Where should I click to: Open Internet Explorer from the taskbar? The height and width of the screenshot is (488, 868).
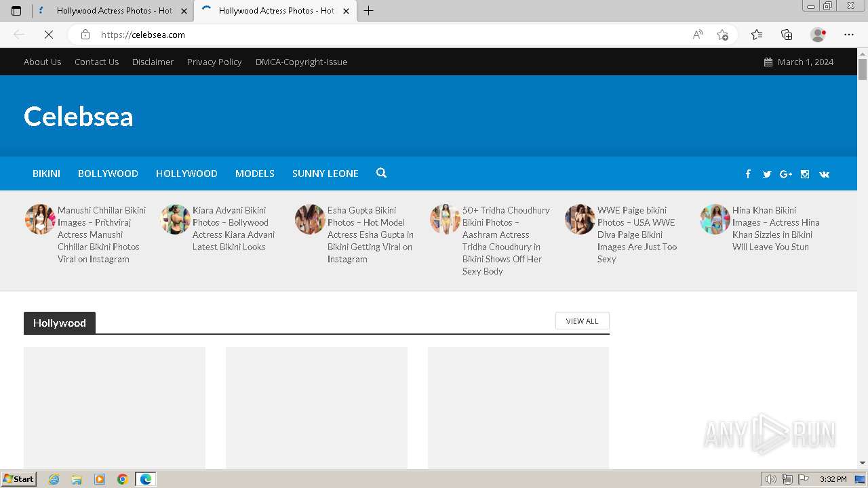pyautogui.click(x=54, y=479)
